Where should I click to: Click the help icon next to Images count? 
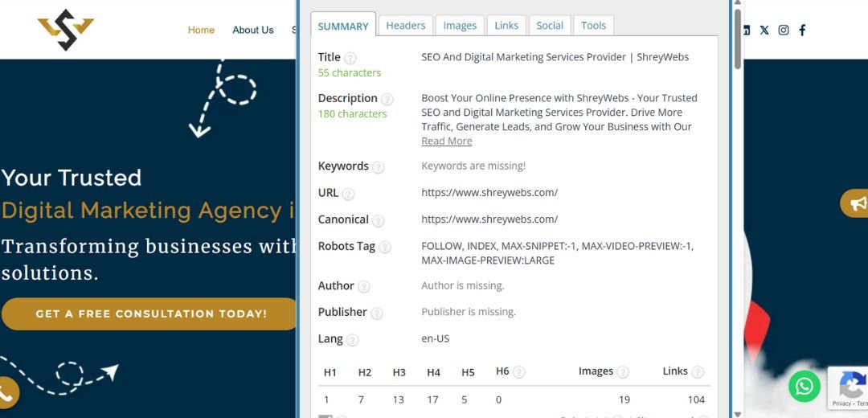click(x=623, y=373)
